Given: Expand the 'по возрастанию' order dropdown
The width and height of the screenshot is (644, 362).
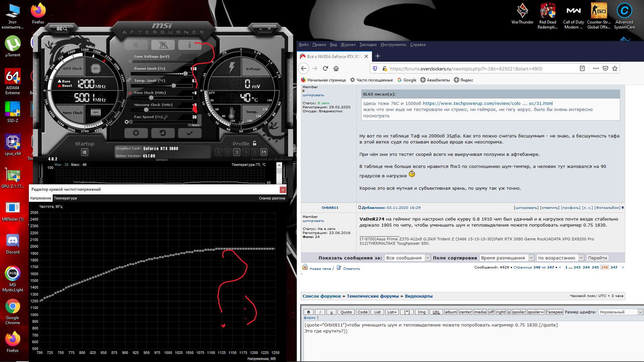Looking at the screenshot, I should tap(560, 258).
